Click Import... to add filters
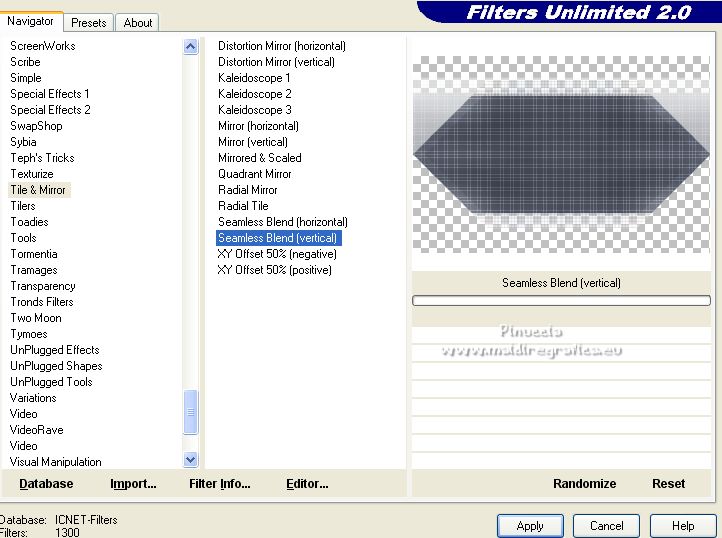 click(133, 484)
